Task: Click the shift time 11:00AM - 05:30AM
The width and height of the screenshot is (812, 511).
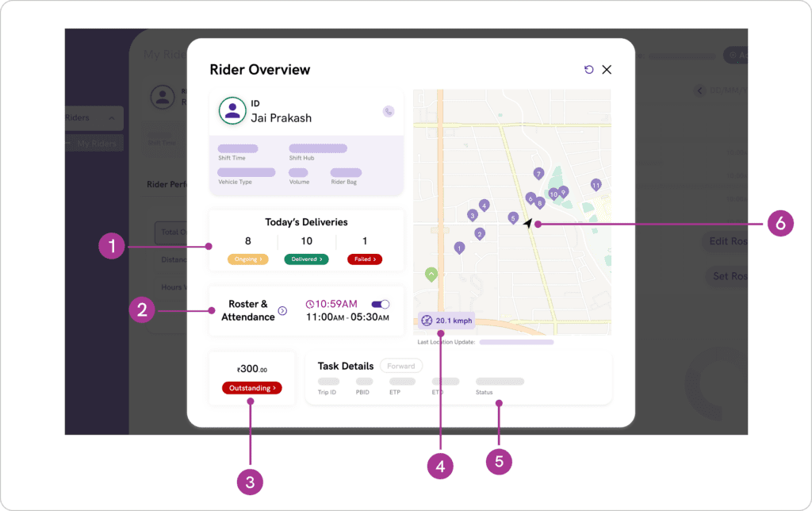Action: coord(347,317)
